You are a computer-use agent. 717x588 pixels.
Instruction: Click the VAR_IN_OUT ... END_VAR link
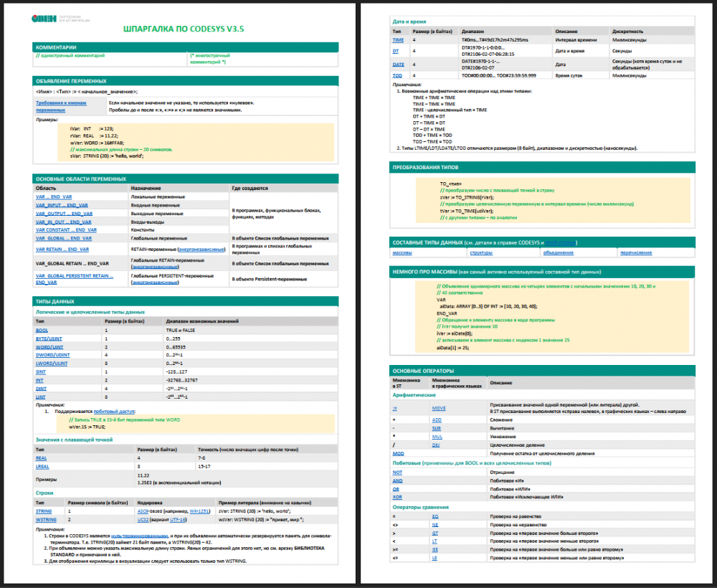[64, 222]
